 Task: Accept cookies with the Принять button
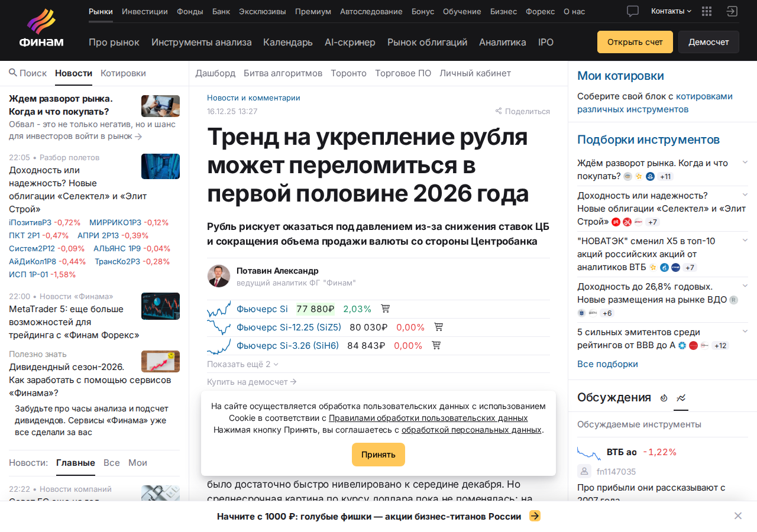(x=378, y=455)
